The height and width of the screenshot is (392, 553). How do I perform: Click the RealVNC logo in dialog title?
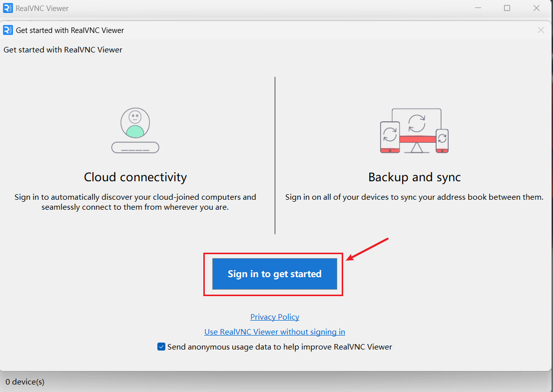[x=8, y=30]
